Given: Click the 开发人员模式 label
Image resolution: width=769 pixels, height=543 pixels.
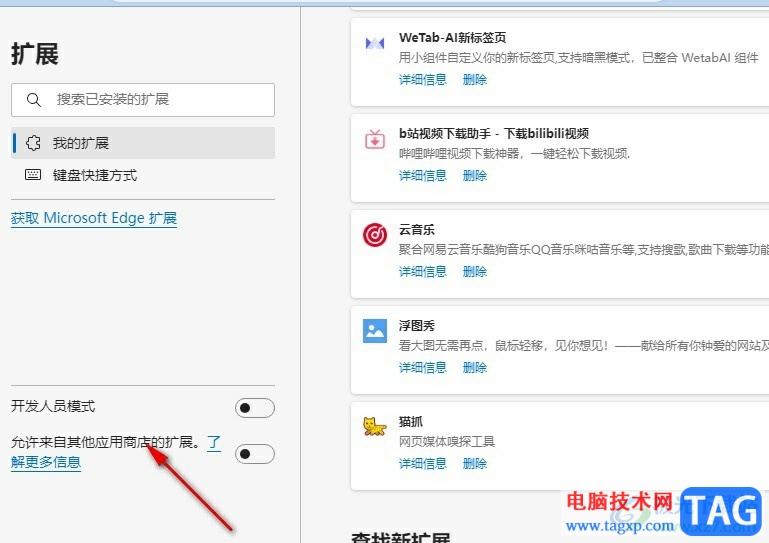Looking at the screenshot, I should coord(53,406).
